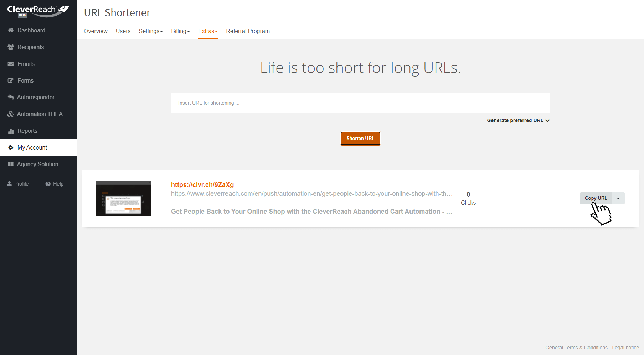
Task: Open the Legal notice link
Action: click(x=625, y=348)
